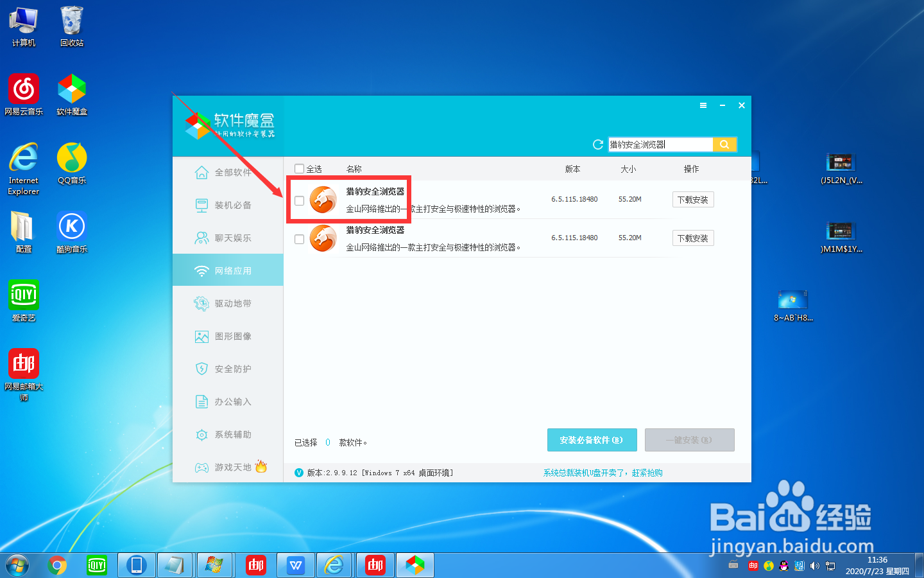This screenshot has width=924, height=578.
Task: Click the 大小 column header
Action: coord(628,169)
